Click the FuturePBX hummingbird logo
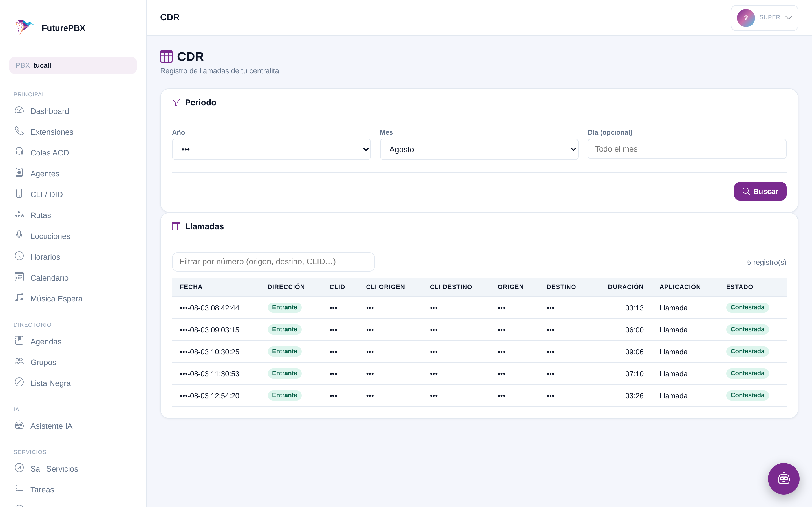The image size is (812, 507). 24,27
